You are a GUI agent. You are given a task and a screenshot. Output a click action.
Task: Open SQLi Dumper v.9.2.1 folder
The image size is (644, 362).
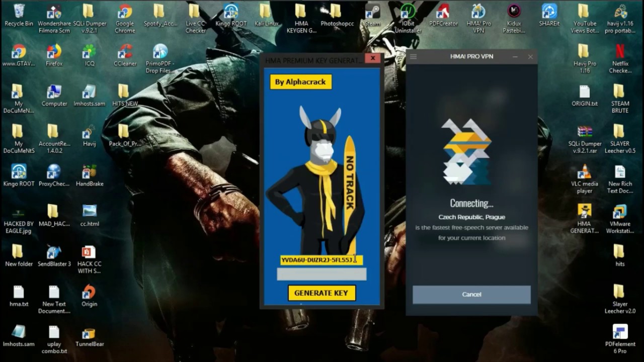89,19
